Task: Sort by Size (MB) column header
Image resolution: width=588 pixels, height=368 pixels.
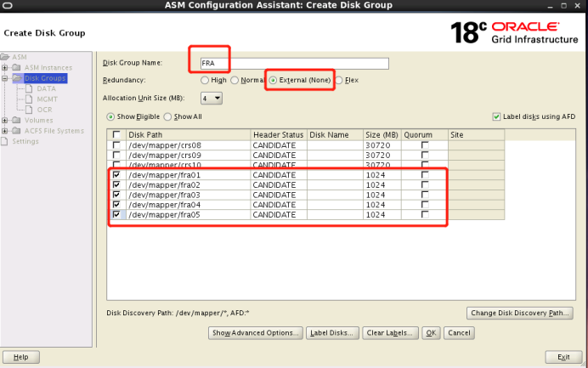Action: click(382, 134)
